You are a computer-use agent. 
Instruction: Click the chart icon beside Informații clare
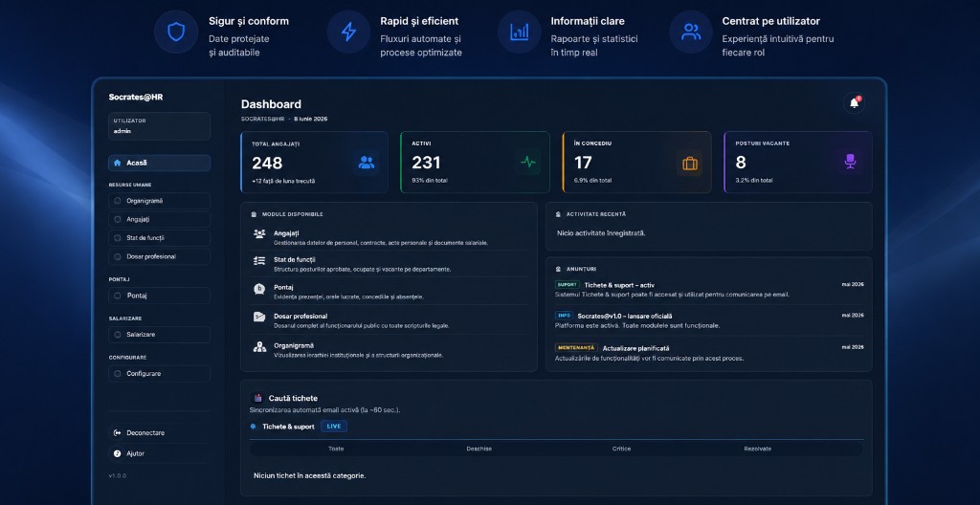click(520, 32)
